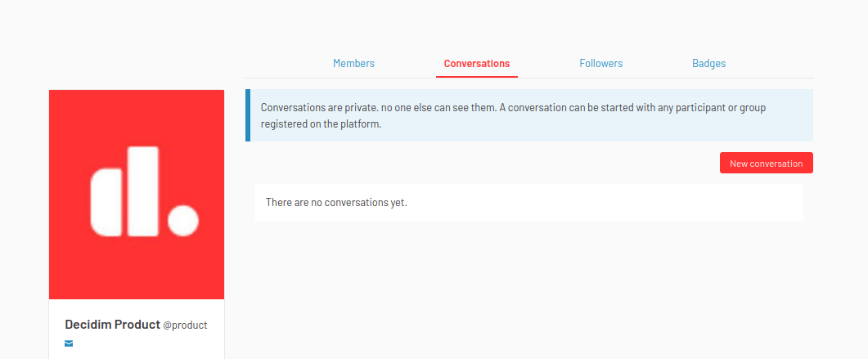This screenshot has height=359, width=868.
Task: Open the Members tab
Action: pos(353,64)
